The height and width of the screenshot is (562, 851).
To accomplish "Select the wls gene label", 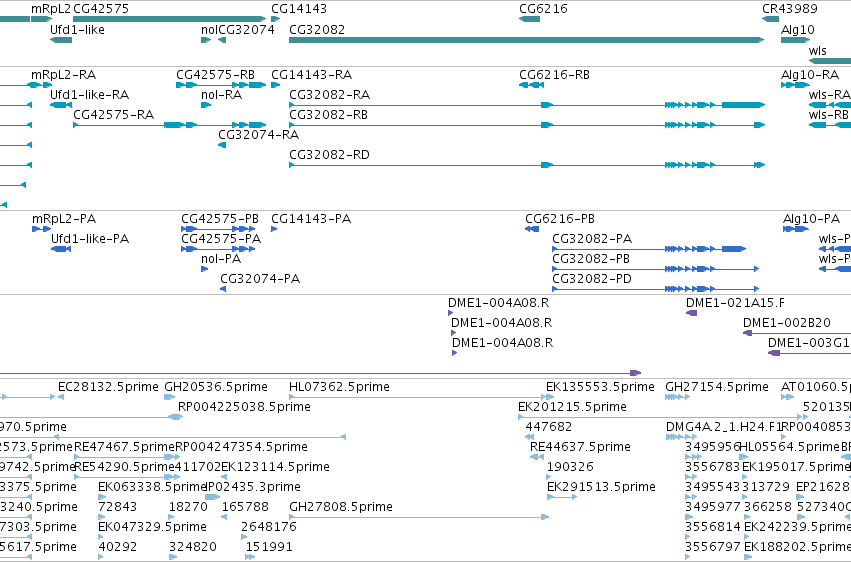I will (817, 51).
